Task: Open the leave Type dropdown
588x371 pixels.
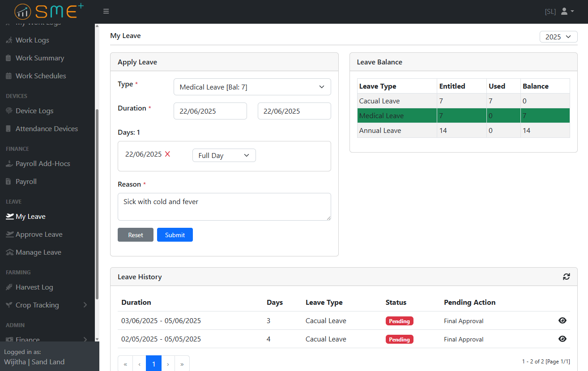Action: [x=252, y=87]
